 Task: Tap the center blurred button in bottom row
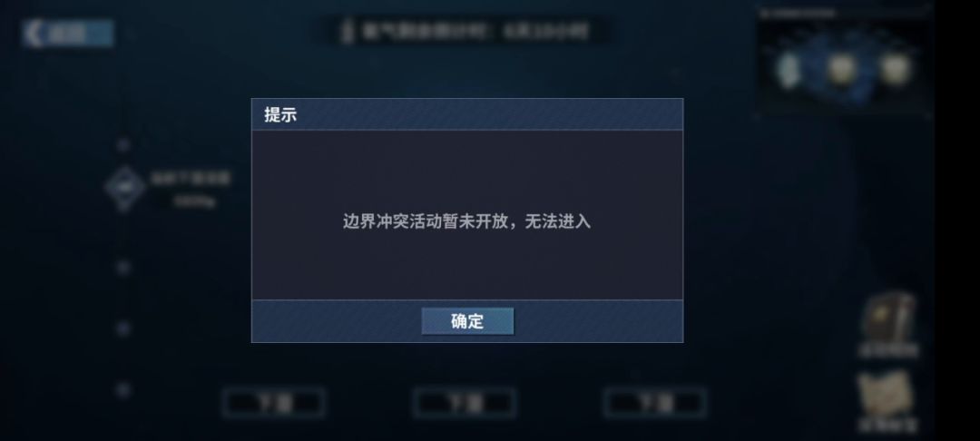(x=465, y=403)
